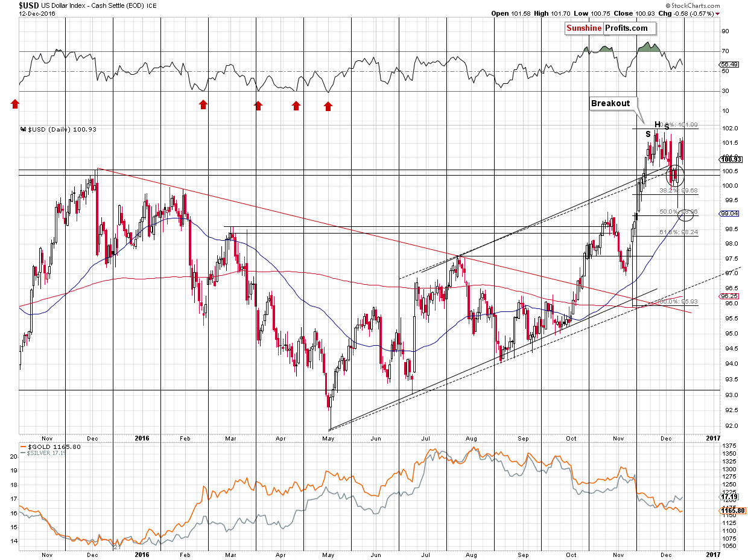Click the RSI axis label 90
This screenshot has width=748, height=560.
point(724,31)
